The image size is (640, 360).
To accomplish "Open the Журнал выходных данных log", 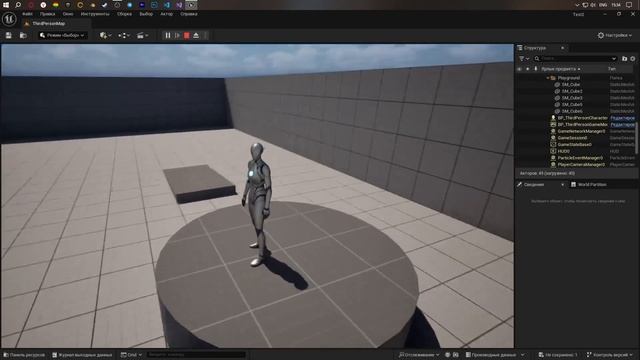I will tap(82, 355).
